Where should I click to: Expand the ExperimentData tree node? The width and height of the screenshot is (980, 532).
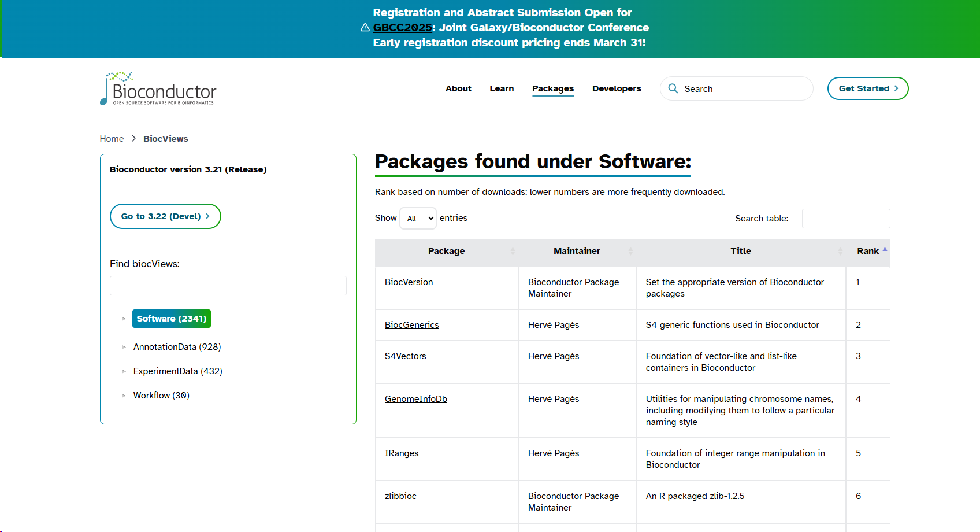pos(124,371)
